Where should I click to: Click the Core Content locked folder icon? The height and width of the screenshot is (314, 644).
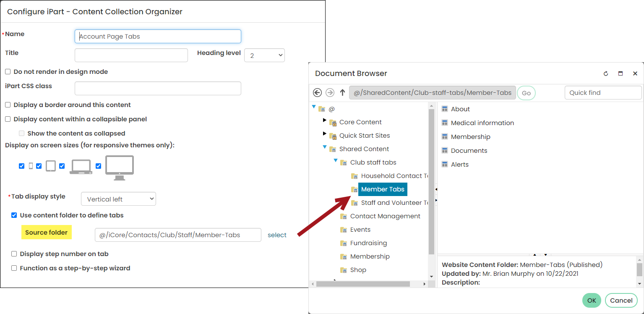click(333, 123)
